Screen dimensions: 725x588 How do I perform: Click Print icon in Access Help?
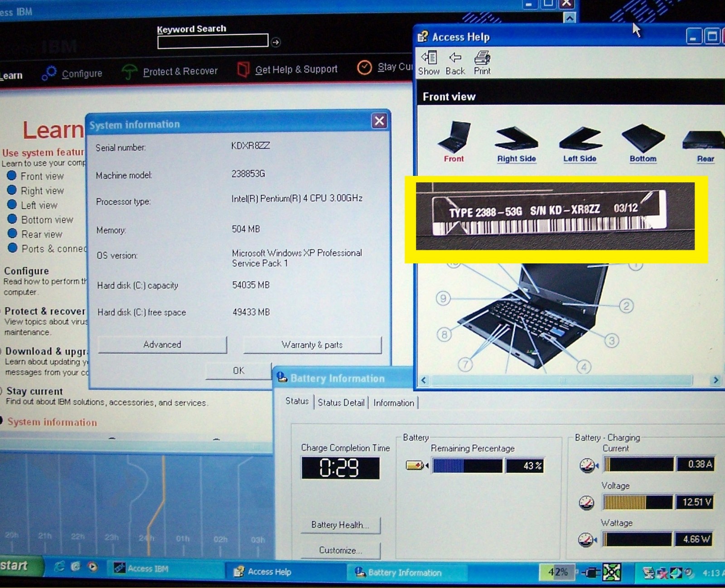pos(482,63)
